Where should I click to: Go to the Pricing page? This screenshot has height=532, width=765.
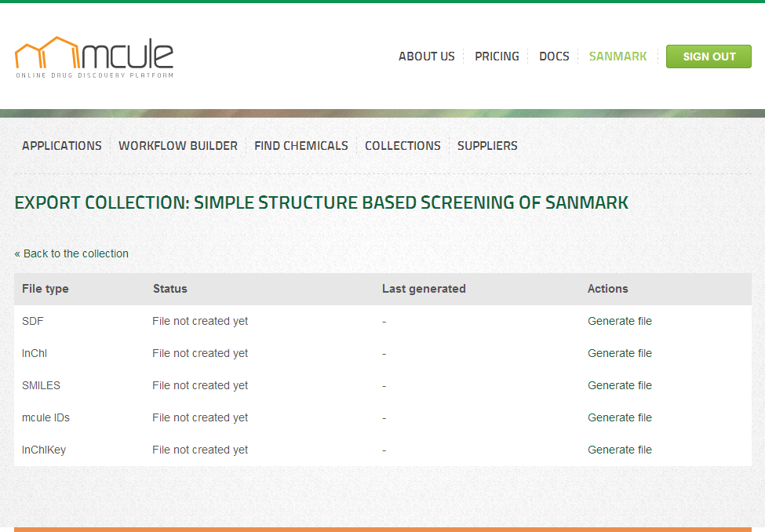497,56
